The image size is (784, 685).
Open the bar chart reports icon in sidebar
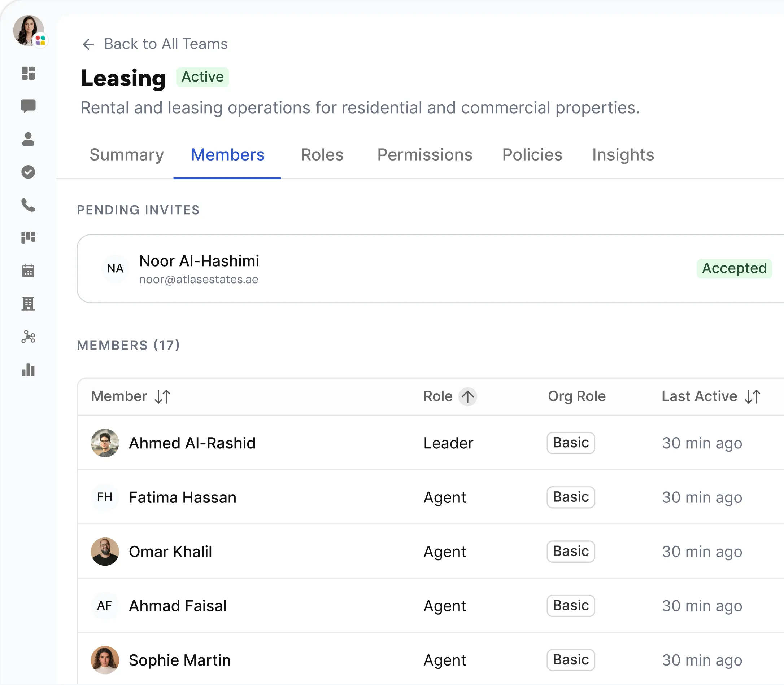tap(28, 370)
